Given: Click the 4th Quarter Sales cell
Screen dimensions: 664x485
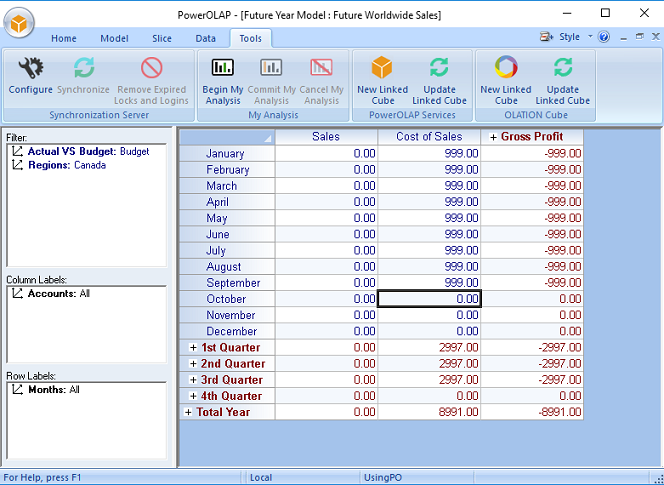Looking at the screenshot, I should [x=326, y=396].
